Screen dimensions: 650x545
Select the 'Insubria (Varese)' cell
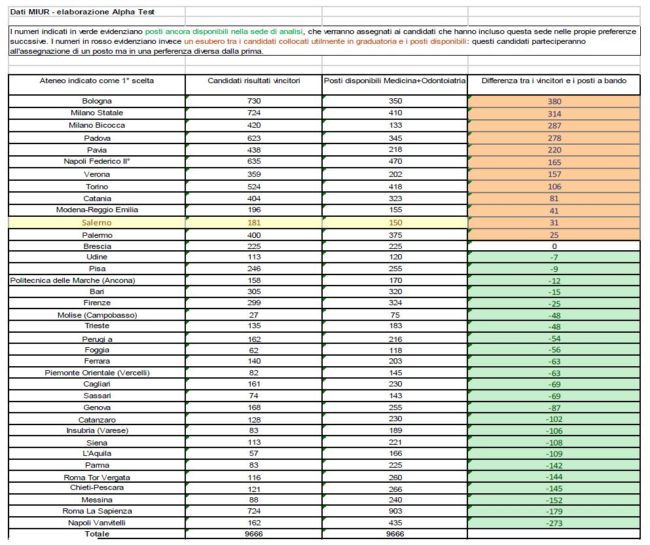[x=97, y=431]
